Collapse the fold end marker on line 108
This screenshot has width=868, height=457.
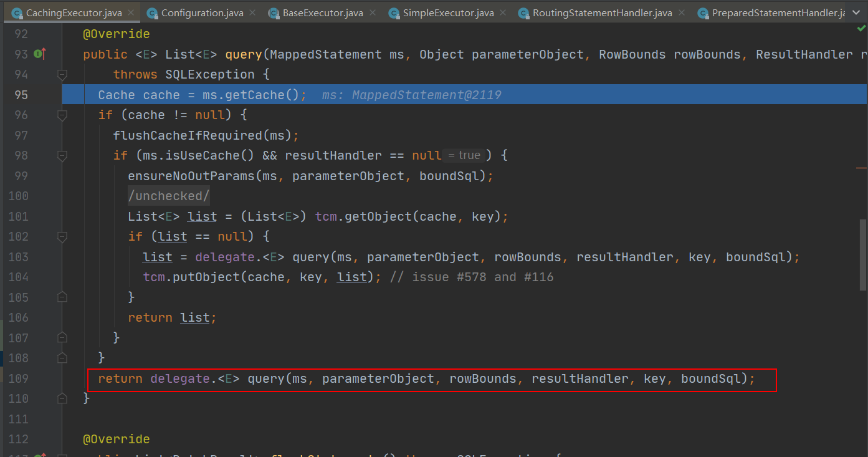[62, 358]
